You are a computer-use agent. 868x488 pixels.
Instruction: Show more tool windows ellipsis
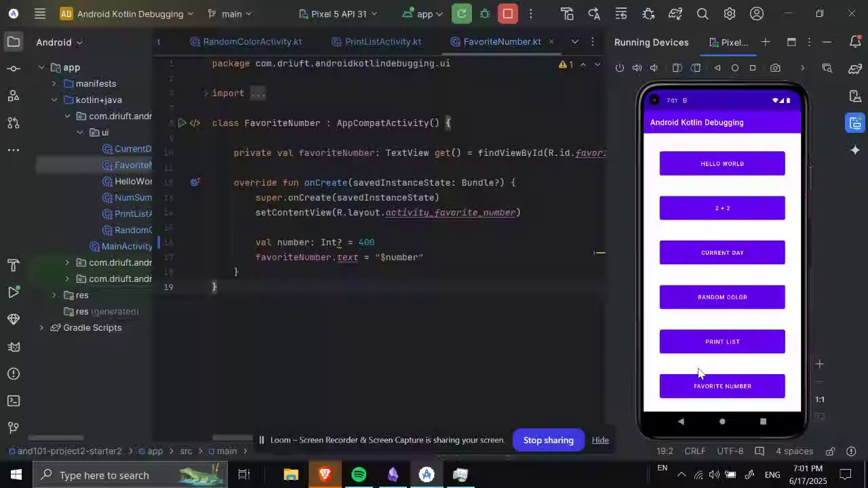(x=14, y=150)
